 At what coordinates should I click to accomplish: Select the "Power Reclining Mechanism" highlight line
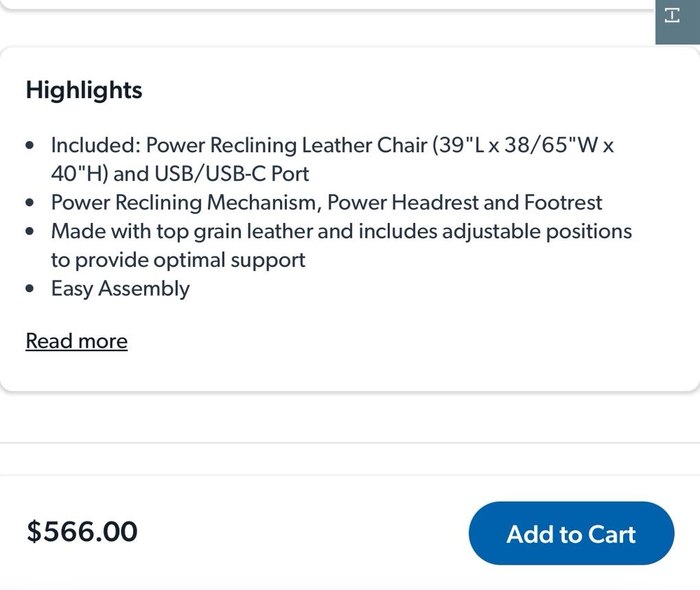pos(185,203)
